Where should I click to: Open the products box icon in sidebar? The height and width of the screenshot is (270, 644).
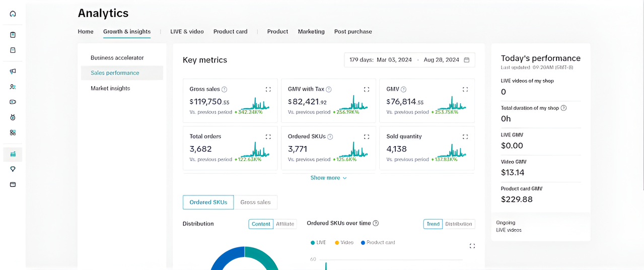point(13,50)
